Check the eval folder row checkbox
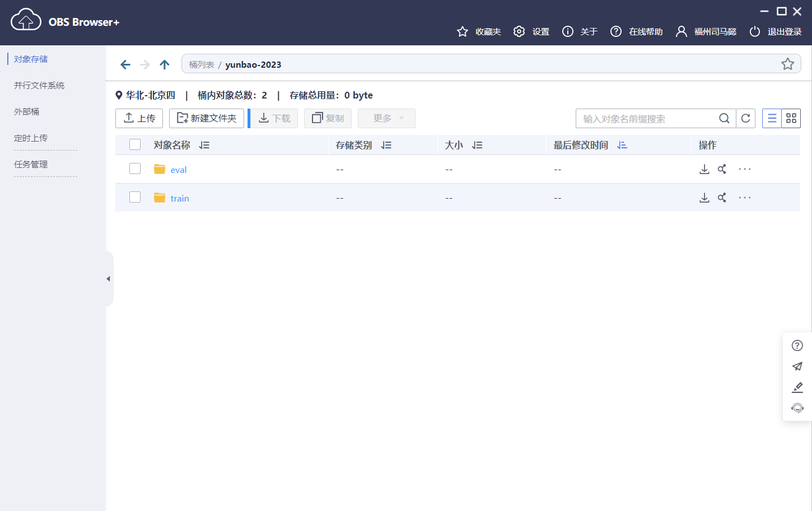This screenshot has height=511, width=812. [134, 168]
